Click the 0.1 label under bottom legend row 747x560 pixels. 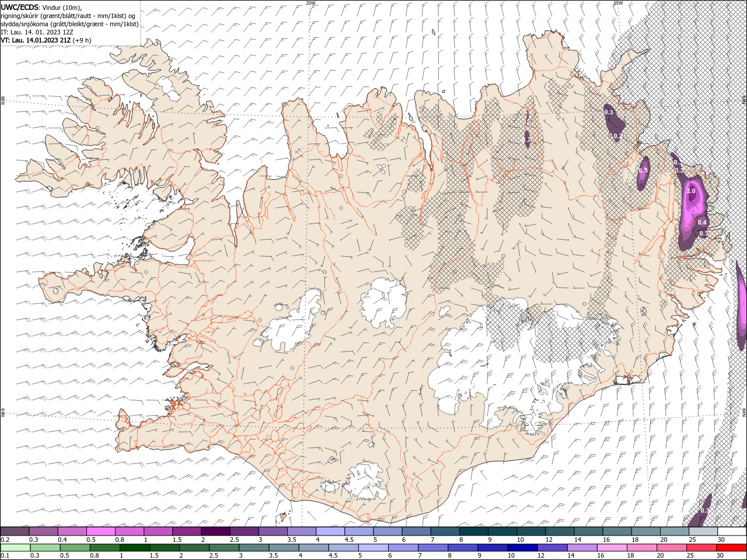pyautogui.click(x=5, y=555)
